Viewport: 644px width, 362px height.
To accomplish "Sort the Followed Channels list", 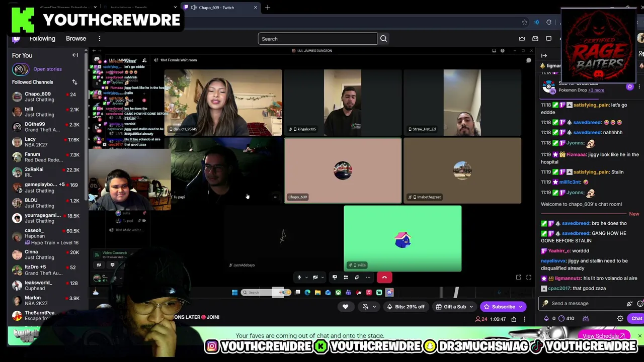I will tap(74, 82).
